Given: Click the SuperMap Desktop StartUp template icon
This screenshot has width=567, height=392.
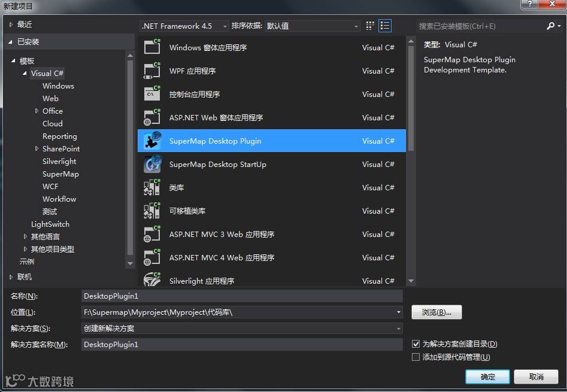Looking at the screenshot, I should [x=152, y=164].
